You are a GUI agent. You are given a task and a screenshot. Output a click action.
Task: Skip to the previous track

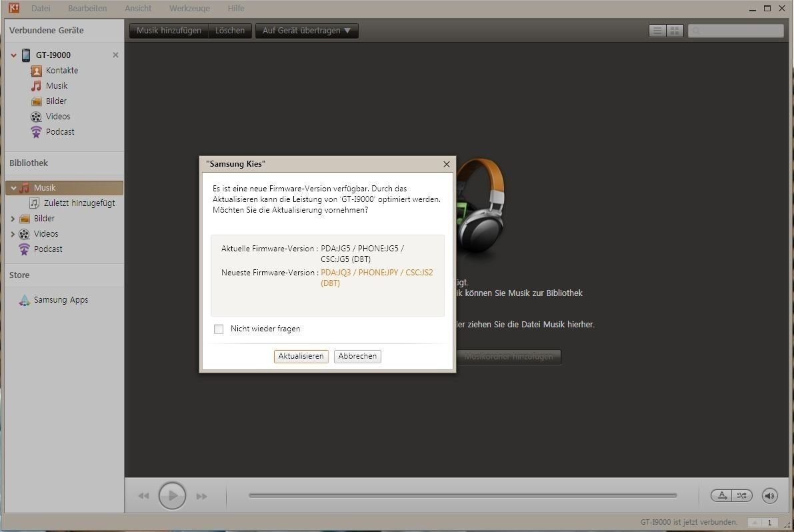[x=144, y=496]
